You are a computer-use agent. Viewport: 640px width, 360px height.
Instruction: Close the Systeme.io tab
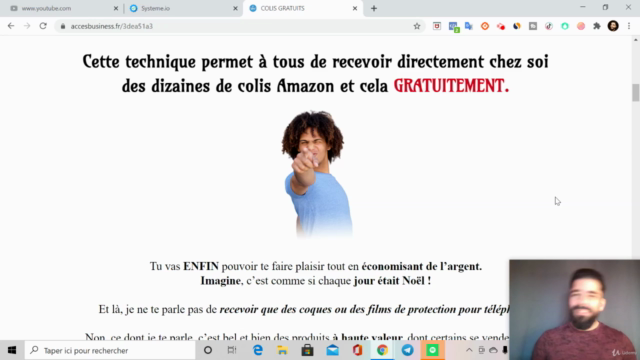(235, 8)
